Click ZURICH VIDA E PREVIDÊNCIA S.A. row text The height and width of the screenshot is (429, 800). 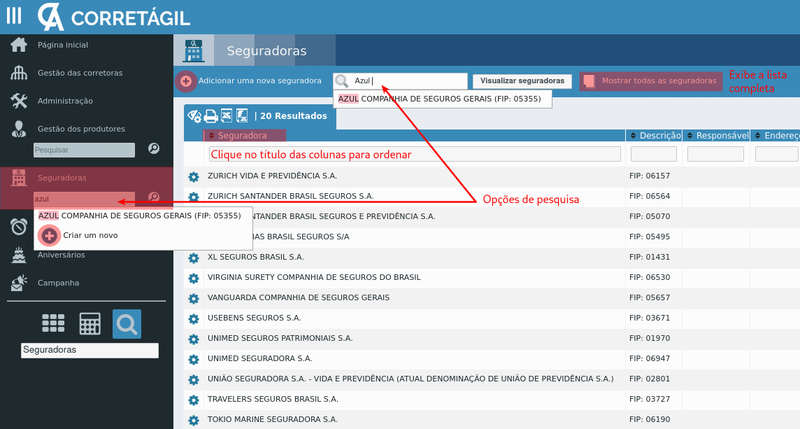coord(272,176)
